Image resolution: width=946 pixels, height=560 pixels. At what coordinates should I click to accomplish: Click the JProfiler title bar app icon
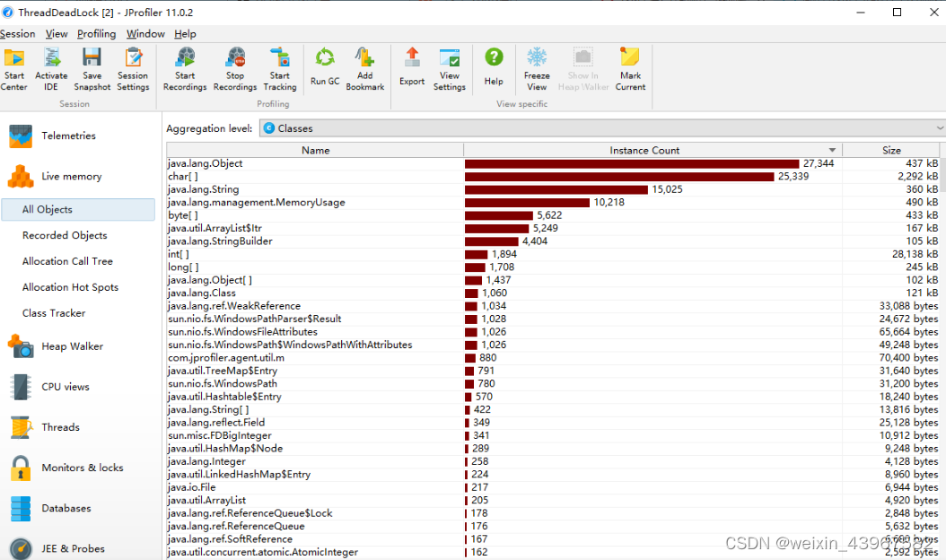click(8, 12)
